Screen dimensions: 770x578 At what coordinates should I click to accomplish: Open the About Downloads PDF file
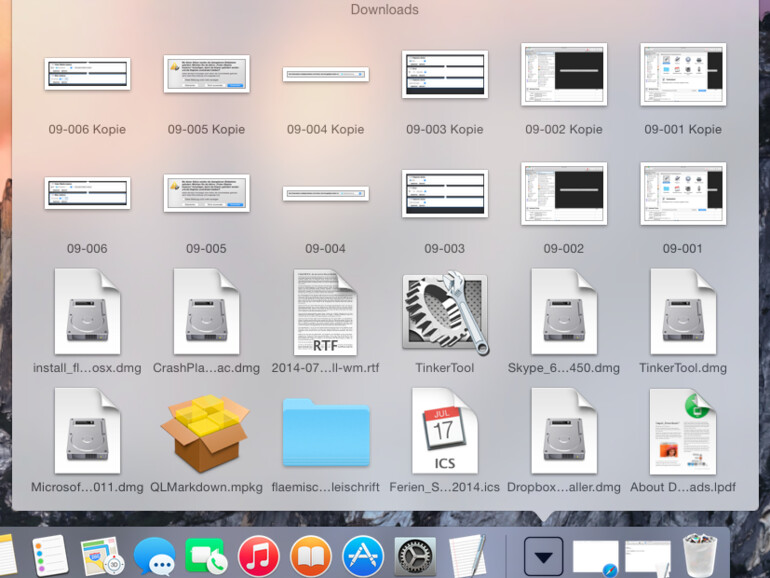(x=683, y=432)
